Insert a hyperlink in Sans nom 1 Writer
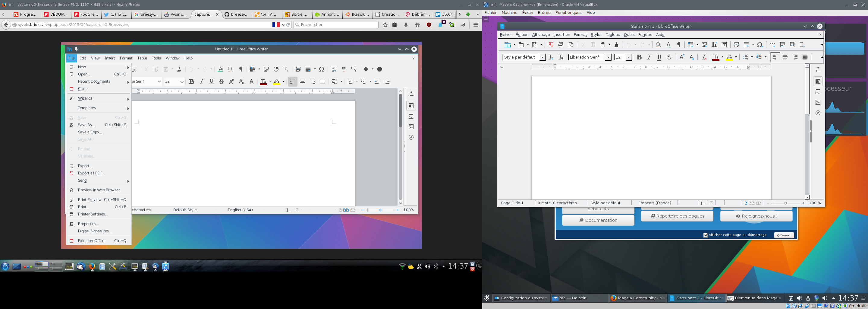The image size is (868, 309). point(773,45)
